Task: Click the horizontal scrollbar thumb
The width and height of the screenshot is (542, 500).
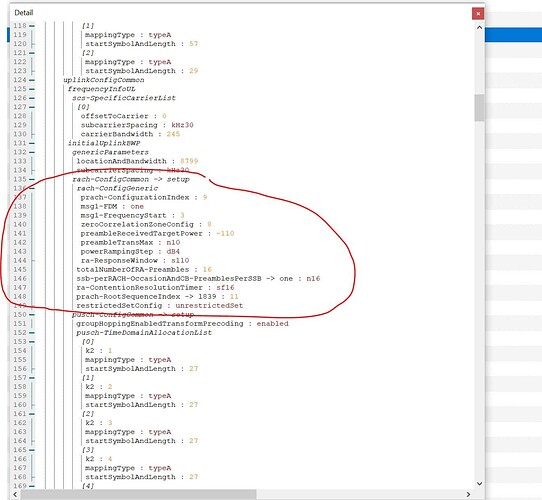Action: (139, 494)
